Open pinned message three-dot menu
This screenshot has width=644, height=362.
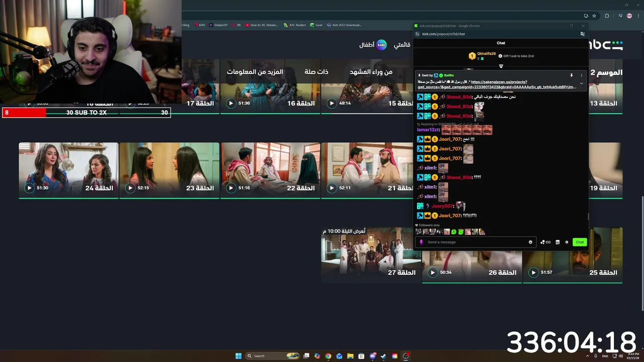(x=582, y=75)
